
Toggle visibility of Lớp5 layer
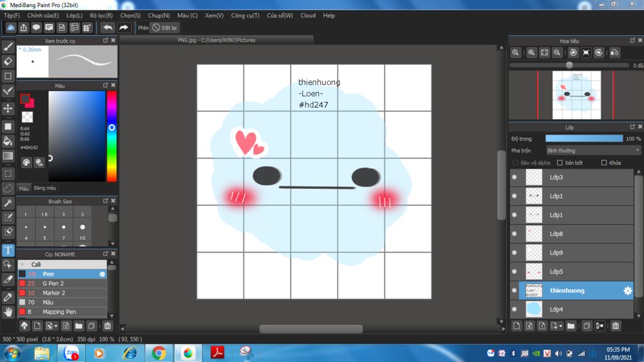[x=514, y=271]
